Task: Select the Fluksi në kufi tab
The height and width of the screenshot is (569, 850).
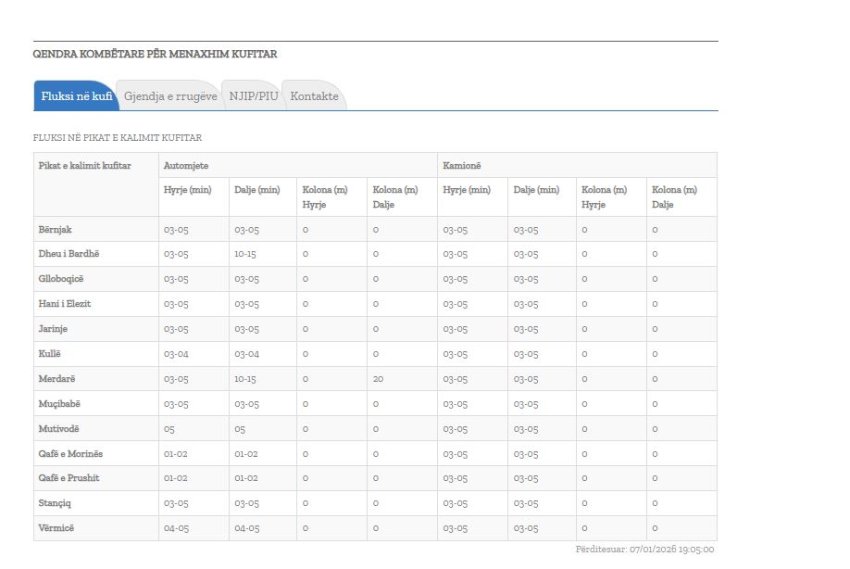Action: point(75,96)
